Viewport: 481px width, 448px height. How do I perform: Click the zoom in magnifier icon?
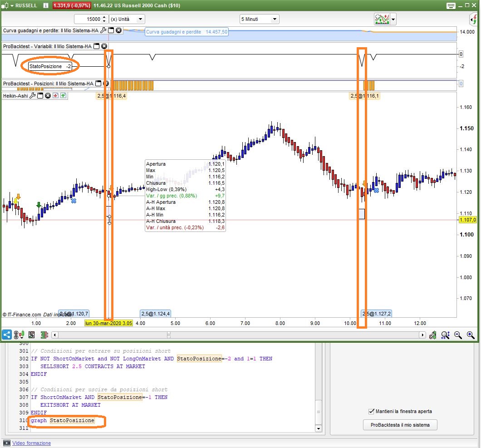[471, 335]
